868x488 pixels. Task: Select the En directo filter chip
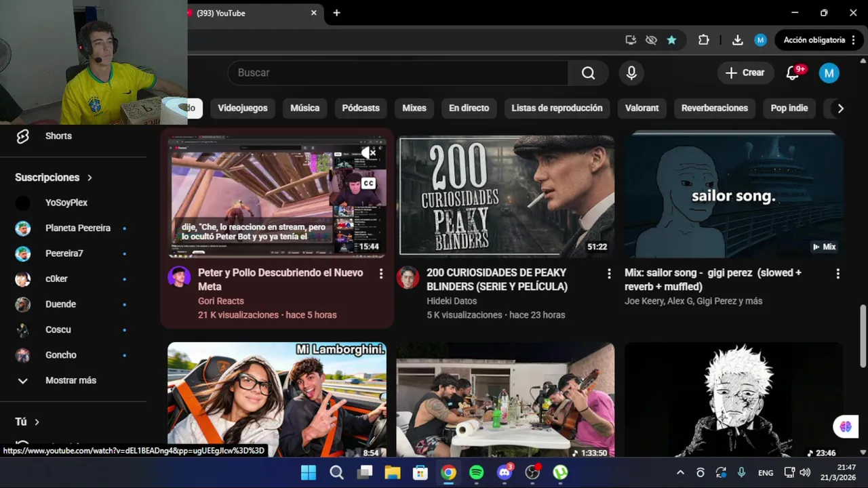click(x=469, y=108)
